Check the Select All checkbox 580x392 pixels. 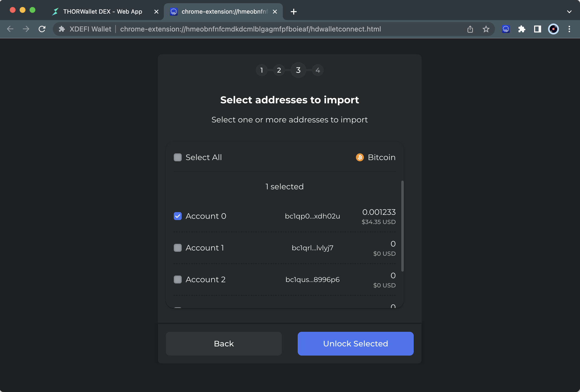177,157
